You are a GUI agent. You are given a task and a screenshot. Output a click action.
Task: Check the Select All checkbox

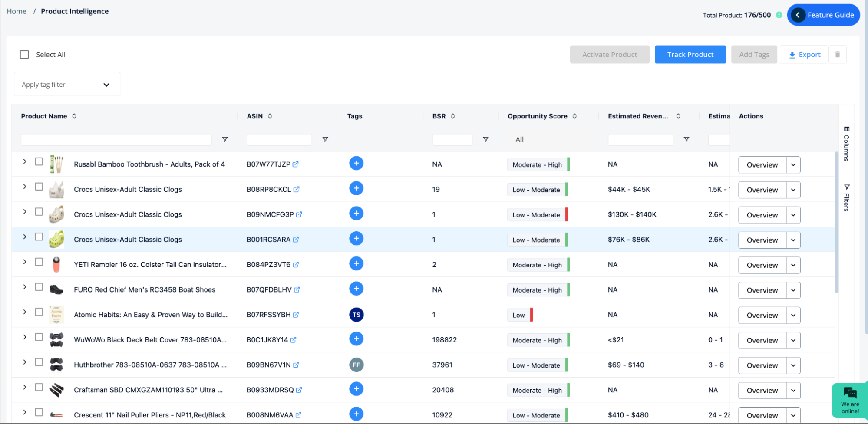point(24,54)
